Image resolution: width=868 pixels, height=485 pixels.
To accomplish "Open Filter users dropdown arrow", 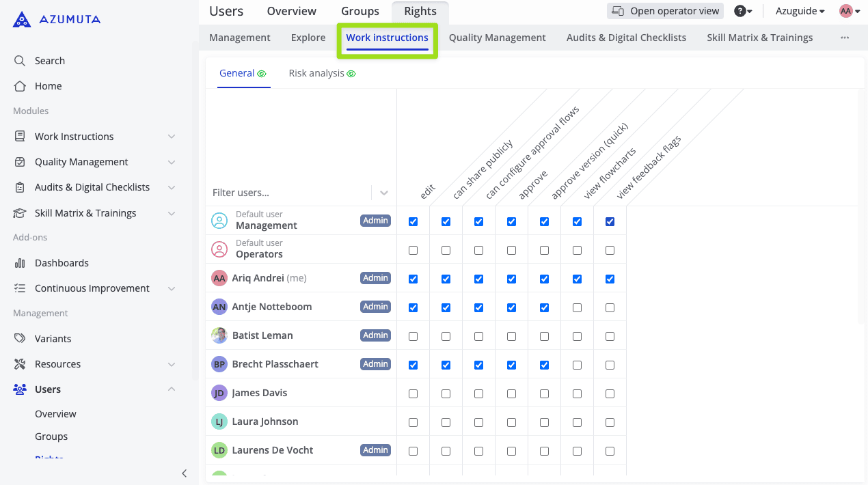I will (x=384, y=193).
